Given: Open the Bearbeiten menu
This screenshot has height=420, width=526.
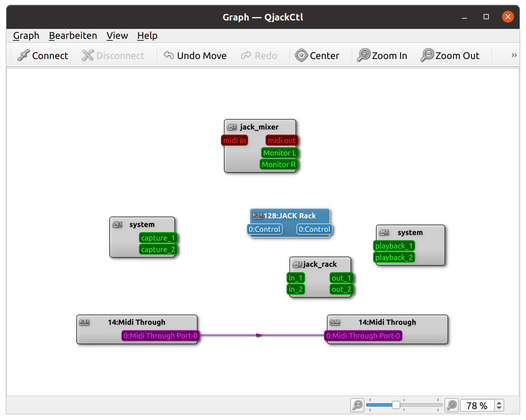Looking at the screenshot, I should [73, 36].
